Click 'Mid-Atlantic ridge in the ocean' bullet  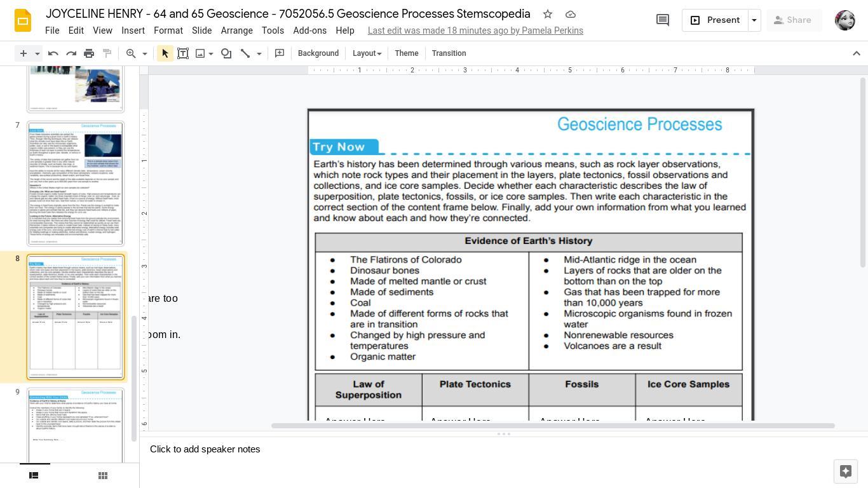(630, 260)
